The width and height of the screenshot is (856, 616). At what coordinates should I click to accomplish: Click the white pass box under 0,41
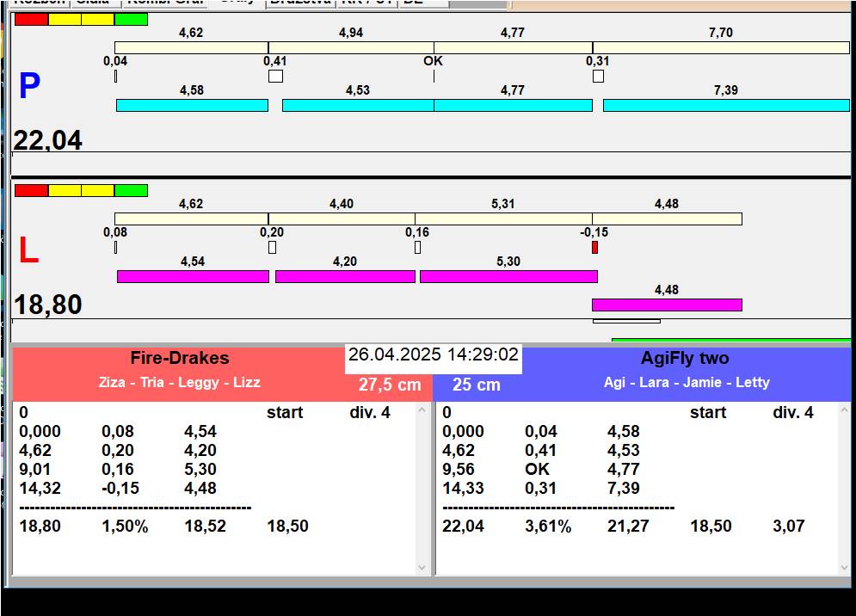[x=275, y=77]
